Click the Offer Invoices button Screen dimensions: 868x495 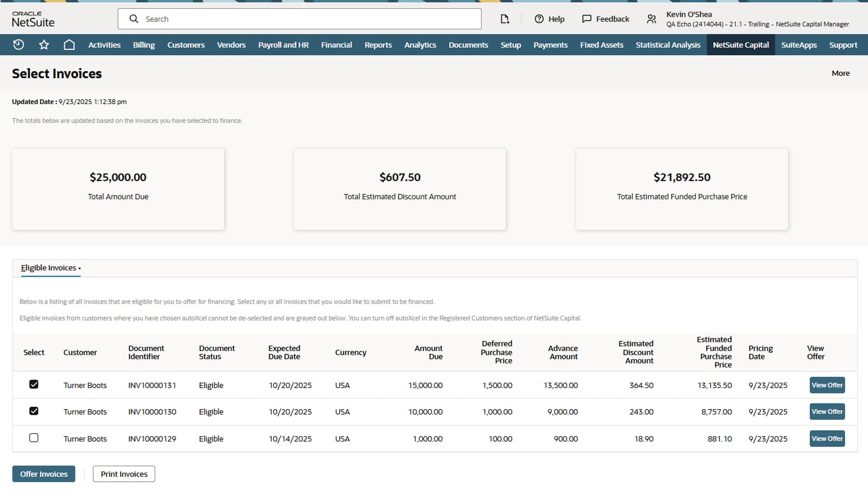coord(44,474)
